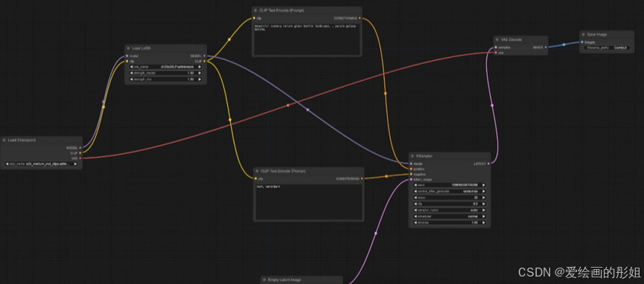Image resolution: width=644 pixels, height=284 pixels.
Task: Select next scheduler with scheduler right arrow
Action: [x=484, y=216]
